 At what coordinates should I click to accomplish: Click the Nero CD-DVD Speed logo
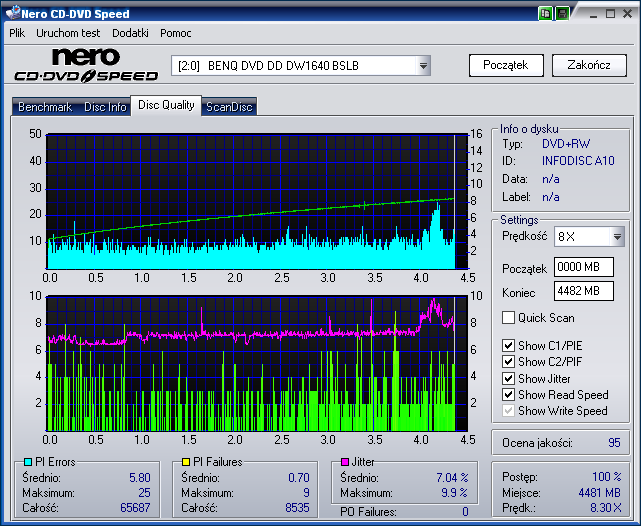pyautogui.click(x=86, y=65)
